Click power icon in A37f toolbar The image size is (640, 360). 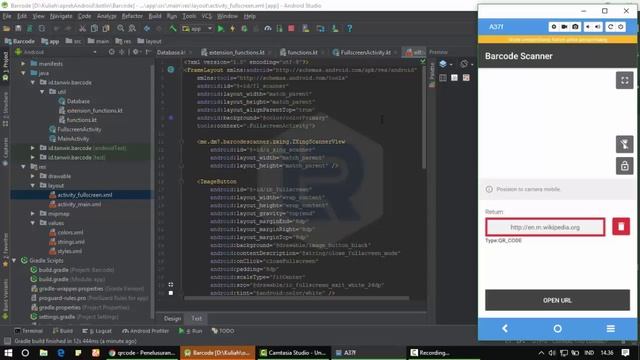point(621,27)
